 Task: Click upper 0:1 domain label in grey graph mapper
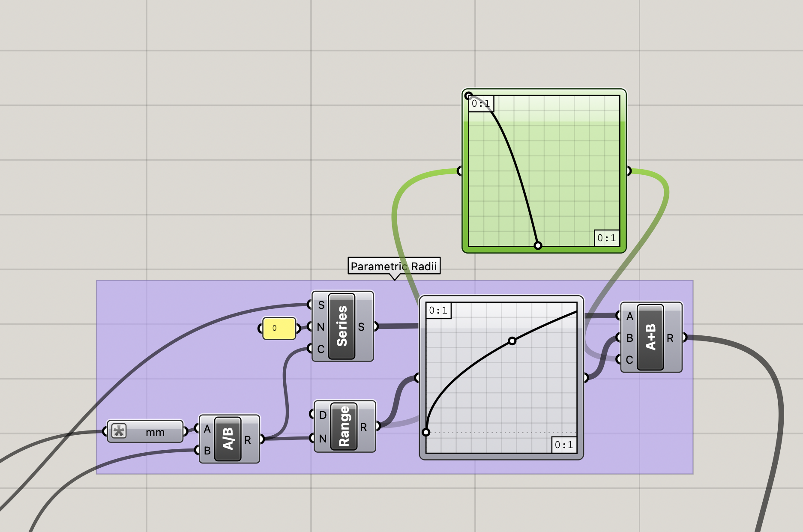point(438,311)
